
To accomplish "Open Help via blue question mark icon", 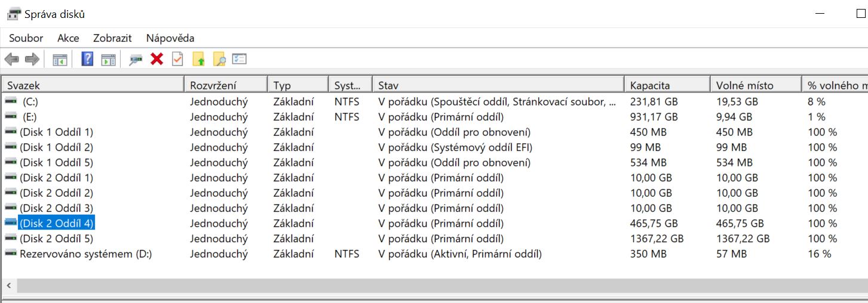I will 87,59.
